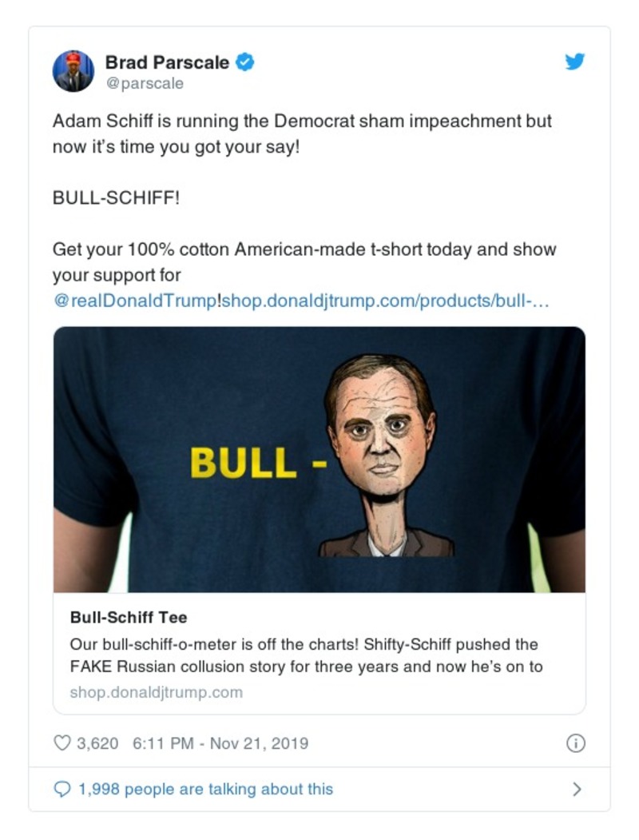This screenshot has width=639, height=840.
Task: Click the card description starting "Our bull-schiff-o-meter"
Action: [304, 655]
